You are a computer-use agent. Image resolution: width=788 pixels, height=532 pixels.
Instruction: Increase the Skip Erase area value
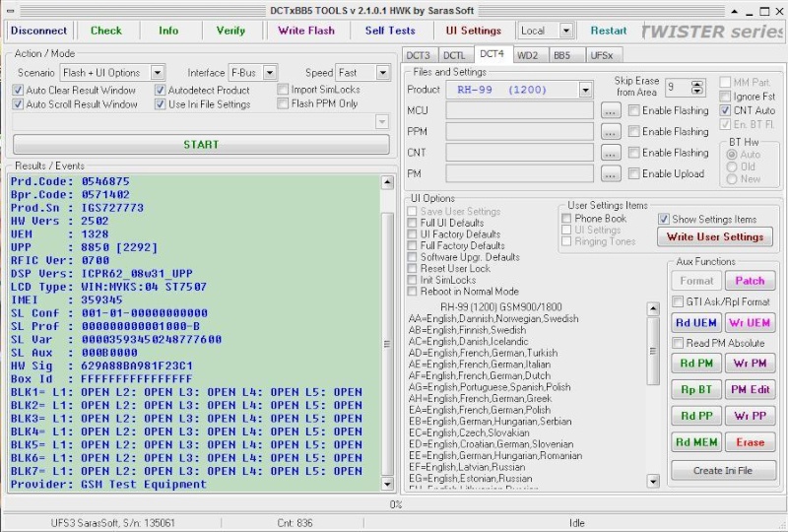coord(696,84)
